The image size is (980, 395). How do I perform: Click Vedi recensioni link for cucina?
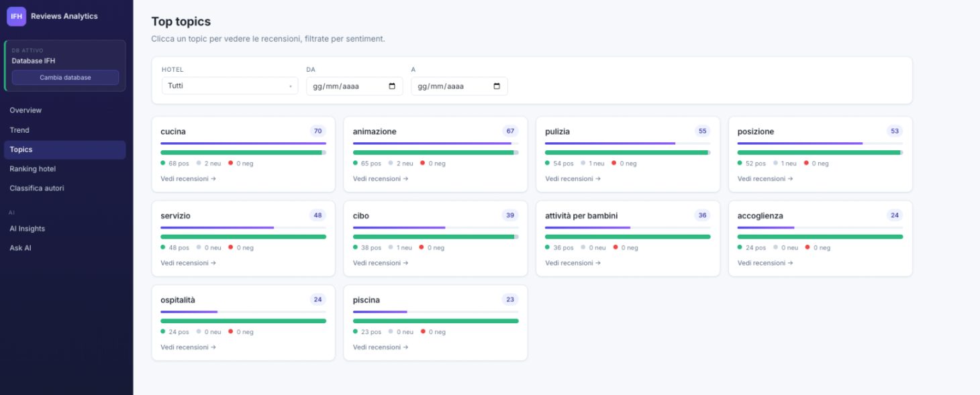tap(188, 179)
